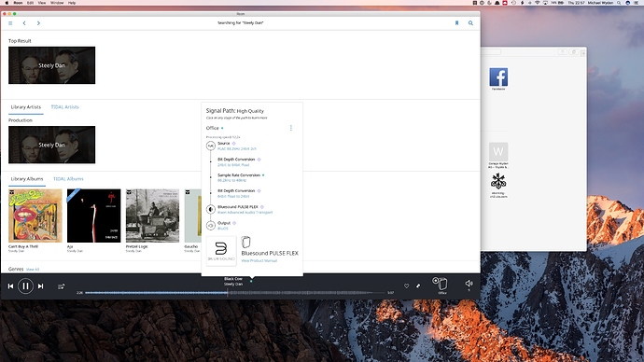Click View All next to Genres

[33, 270]
